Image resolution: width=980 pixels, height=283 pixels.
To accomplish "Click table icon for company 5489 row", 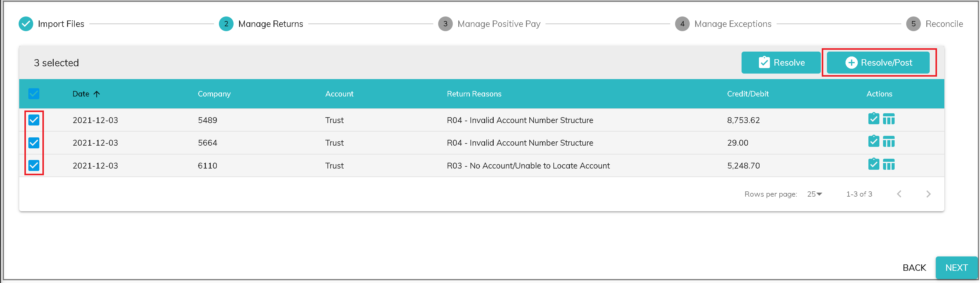I will tap(889, 119).
